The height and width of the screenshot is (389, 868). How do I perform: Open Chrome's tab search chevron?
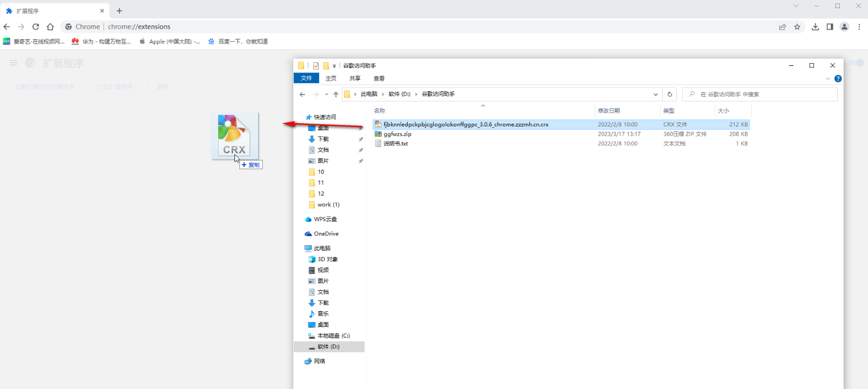tap(796, 6)
